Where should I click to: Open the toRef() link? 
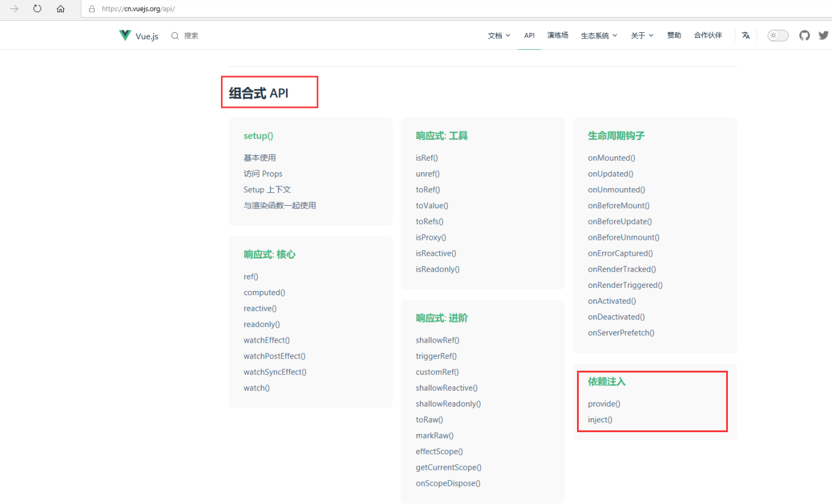pos(428,189)
